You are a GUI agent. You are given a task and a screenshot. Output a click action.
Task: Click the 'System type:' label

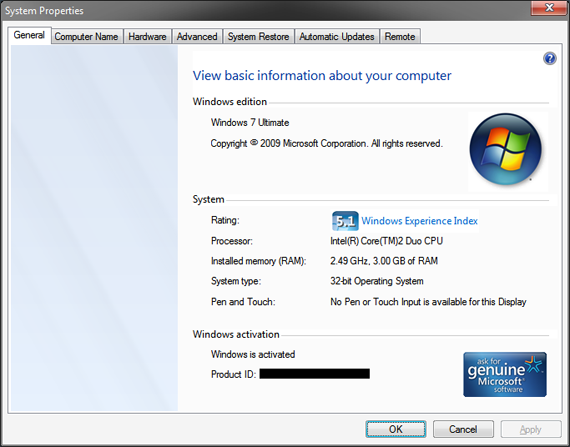[236, 281]
